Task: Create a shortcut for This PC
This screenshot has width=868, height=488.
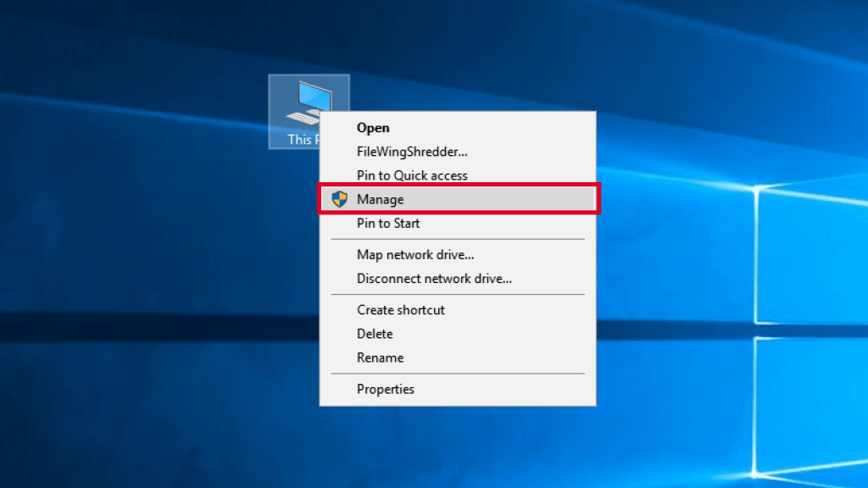Action: [x=401, y=309]
